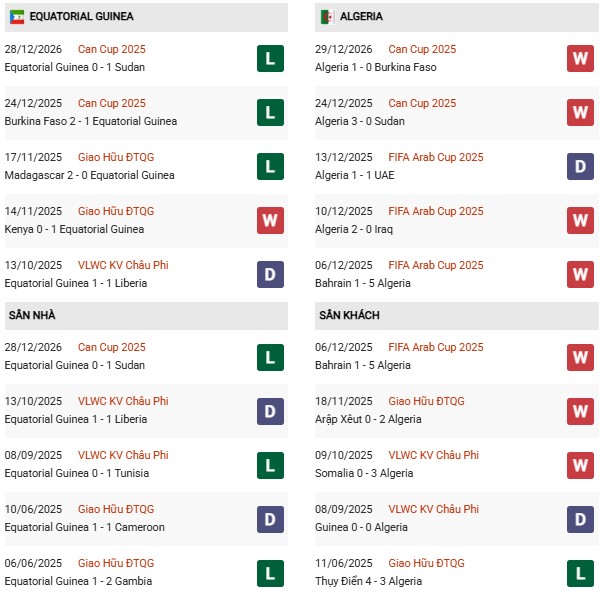
Task: Open FIFA Arab Cup 2025 link dated 13/12/2025
Action: tap(435, 157)
